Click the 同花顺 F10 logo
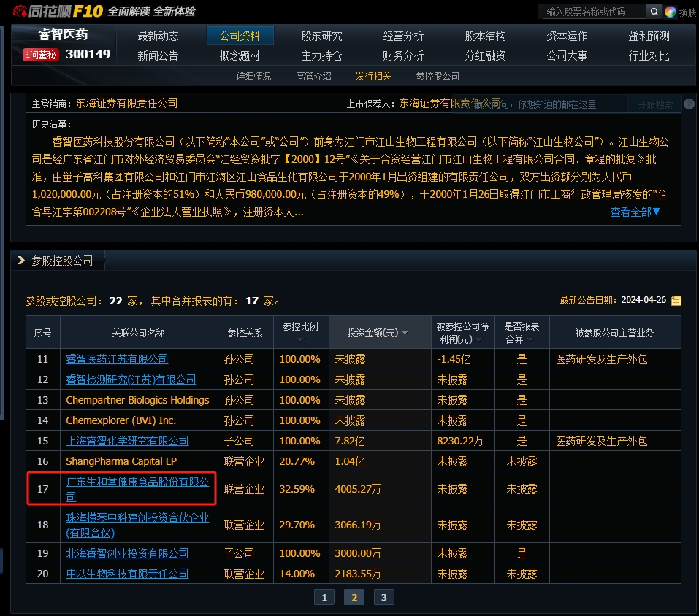Viewport: 699px width, 616px height. pos(58,11)
